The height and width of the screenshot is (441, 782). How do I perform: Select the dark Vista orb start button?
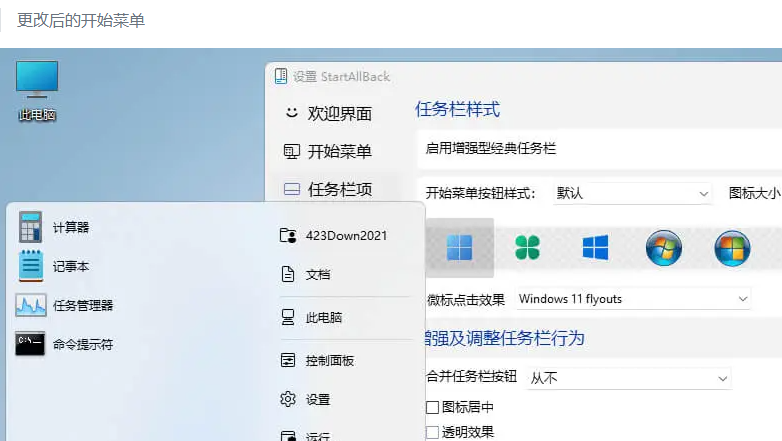(x=732, y=248)
